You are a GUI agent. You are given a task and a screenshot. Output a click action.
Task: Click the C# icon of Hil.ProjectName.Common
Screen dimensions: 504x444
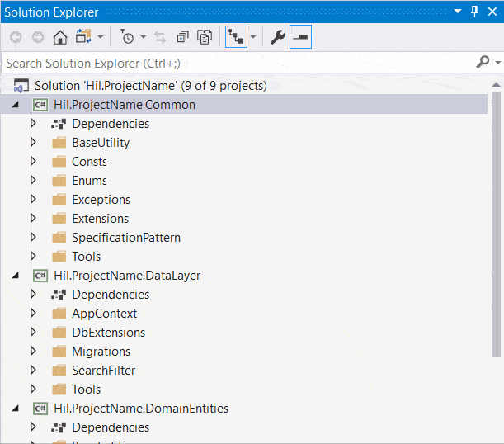(x=40, y=105)
